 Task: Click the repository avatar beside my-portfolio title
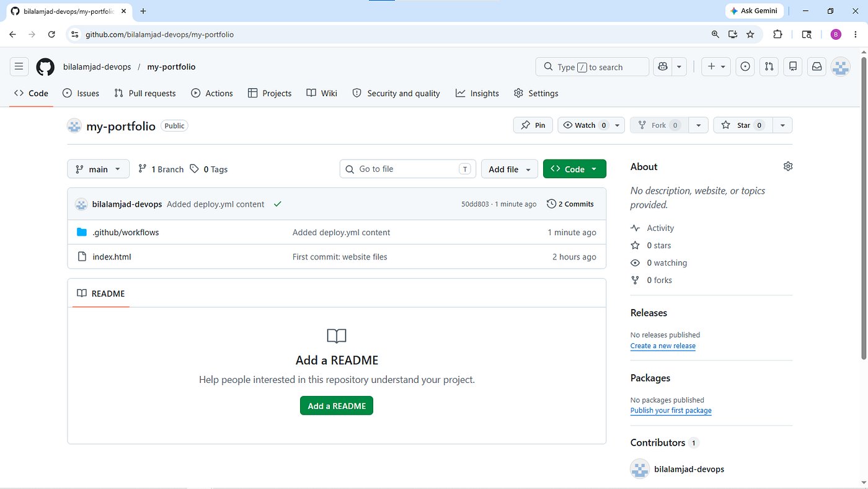(74, 126)
